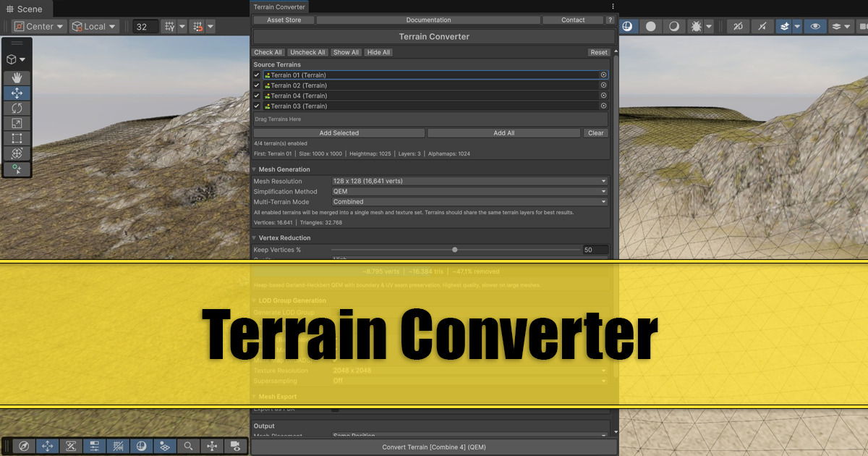
Task: Select the custom editor tools icon
Action: (17, 169)
